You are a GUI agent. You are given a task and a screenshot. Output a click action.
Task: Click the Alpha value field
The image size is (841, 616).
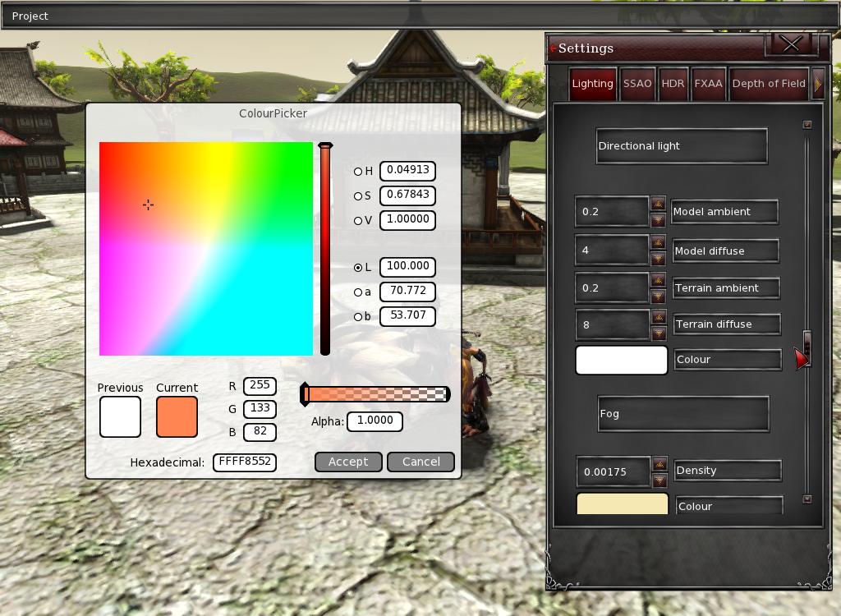pyautogui.click(x=375, y=421)
